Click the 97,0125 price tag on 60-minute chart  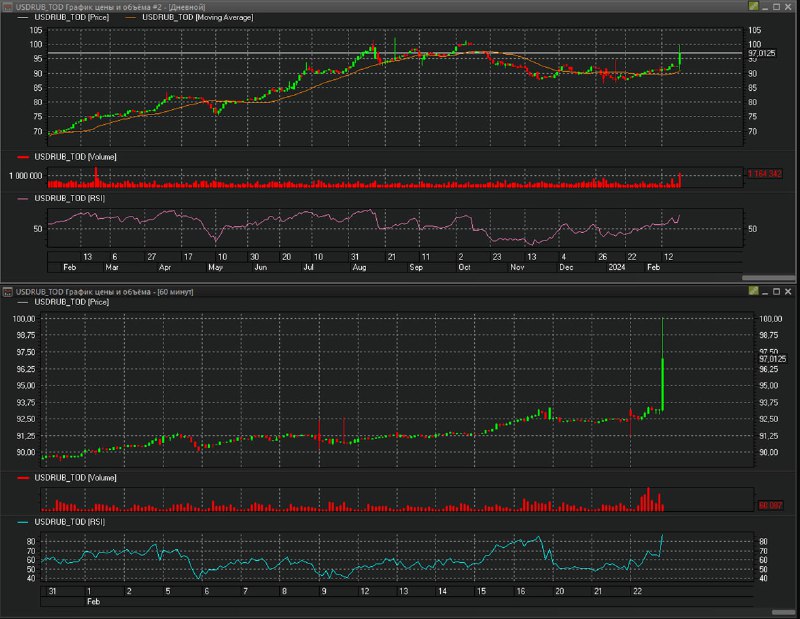(x=772, y=359)
